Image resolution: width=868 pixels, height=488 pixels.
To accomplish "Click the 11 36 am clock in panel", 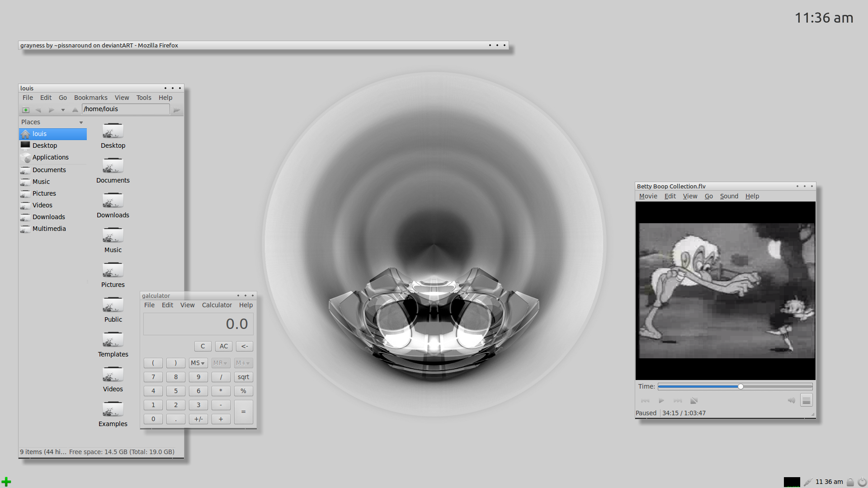I will (x=829, y=482).
